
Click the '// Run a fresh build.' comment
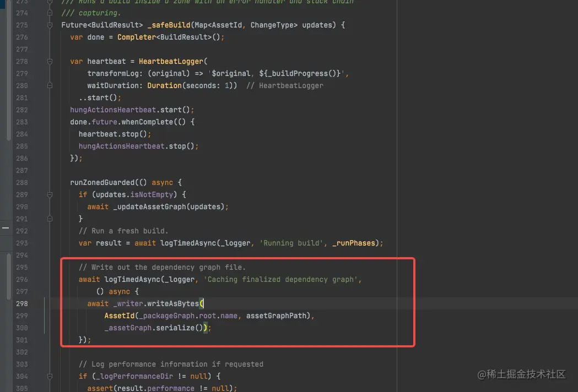pos(123,231)
